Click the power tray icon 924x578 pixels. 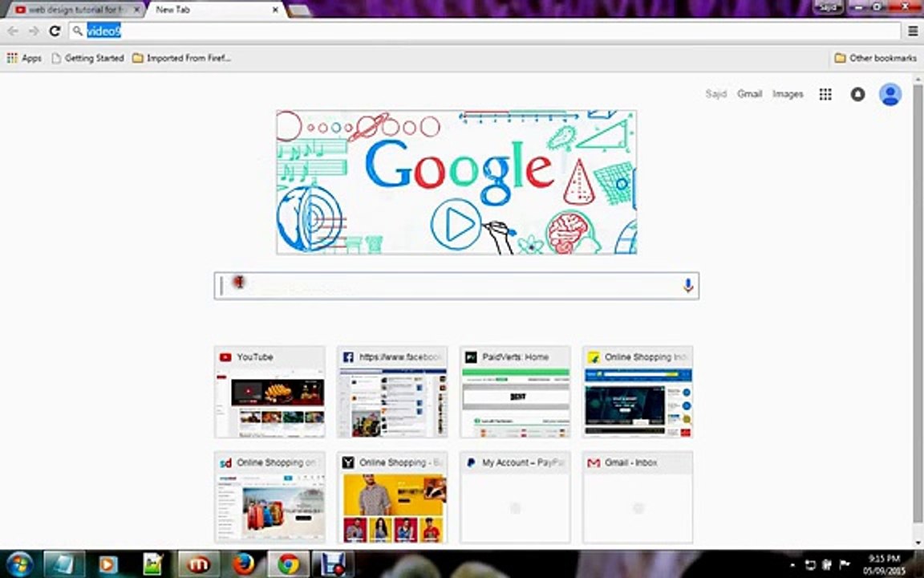tap(827, 564)
